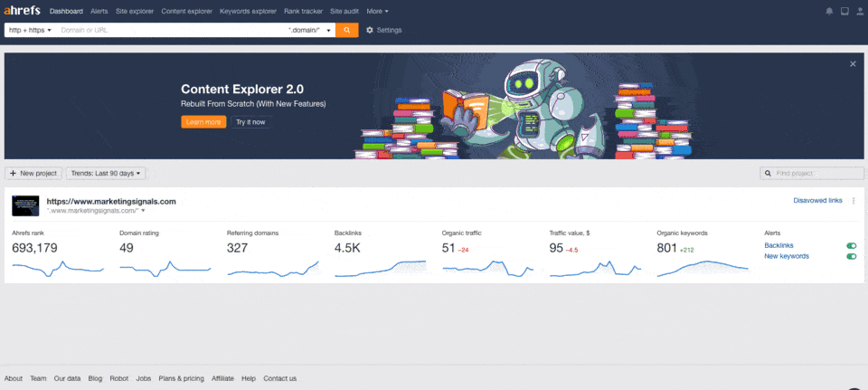This screenshot has height=390, width=868.
Task: Open the Team footer link
Action: coord(38,378)
